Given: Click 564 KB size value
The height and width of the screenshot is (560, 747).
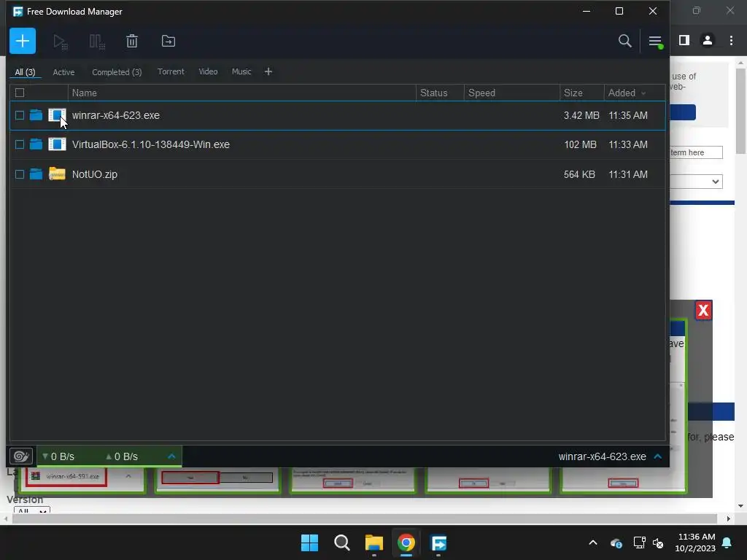Looking at the screenshot, I should [579, 174].
